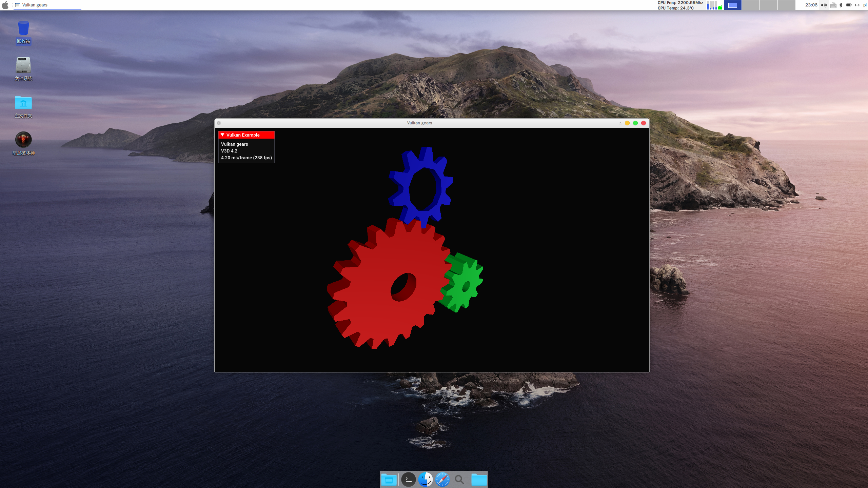Open the window menu gear in titlebar
Screen dimensions: 868x488
(219, 123)
